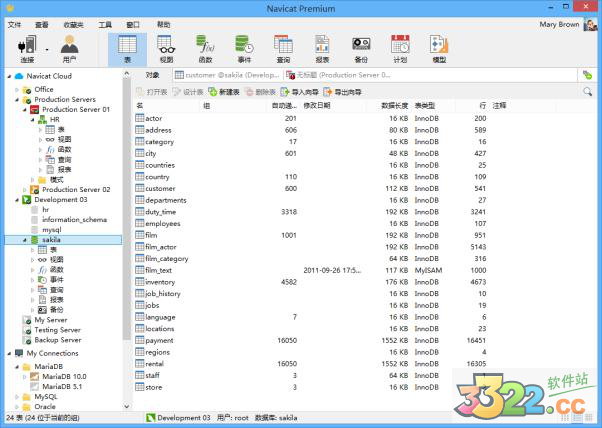Open the File menu

click(15, 25)
